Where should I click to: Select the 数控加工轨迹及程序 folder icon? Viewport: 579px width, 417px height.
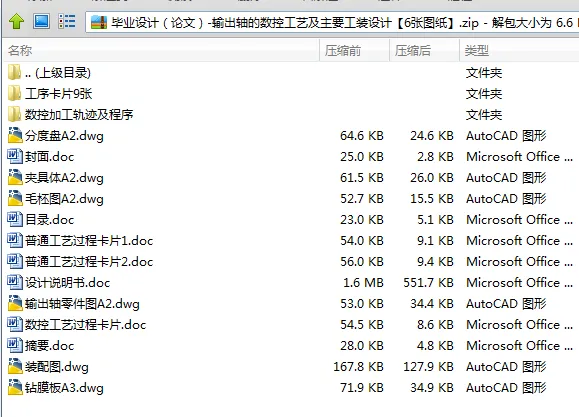(14, 114)
